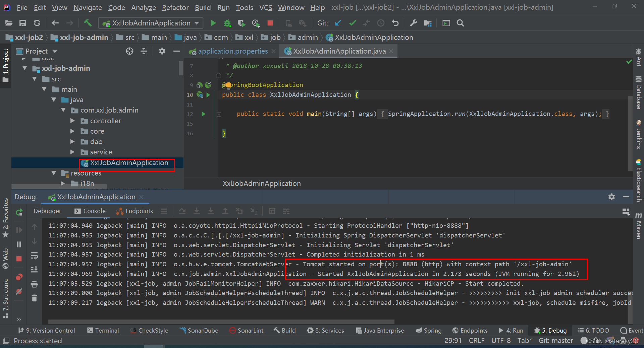Click View Breakpoints double red dot icon
Image resolution: width=644 pixels, height=348 pixels.
coord(19,277)
